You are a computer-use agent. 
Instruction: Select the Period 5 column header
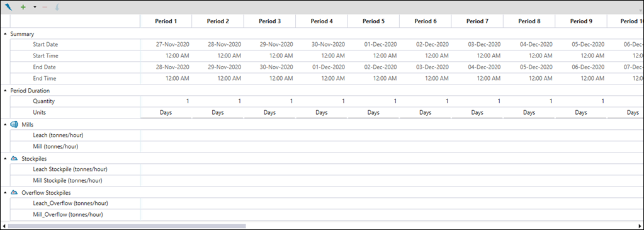click(x=373, y=21)
